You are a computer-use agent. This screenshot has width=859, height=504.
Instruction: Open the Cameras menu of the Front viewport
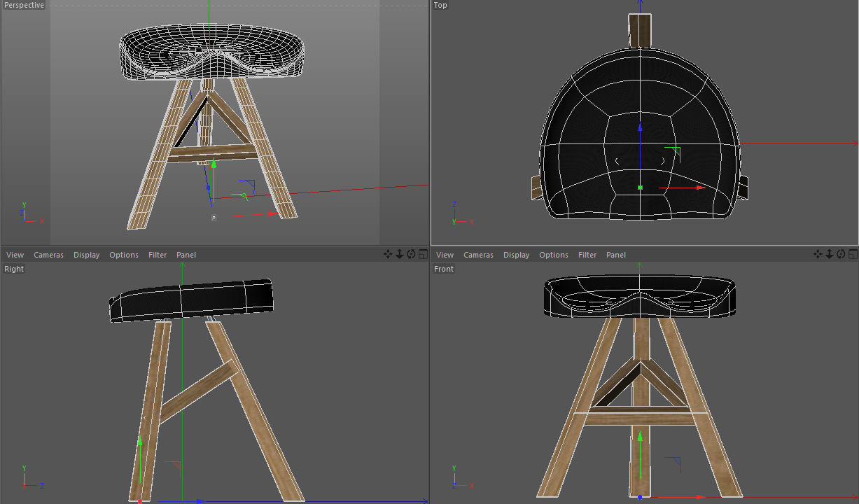[x=478, y=255]
